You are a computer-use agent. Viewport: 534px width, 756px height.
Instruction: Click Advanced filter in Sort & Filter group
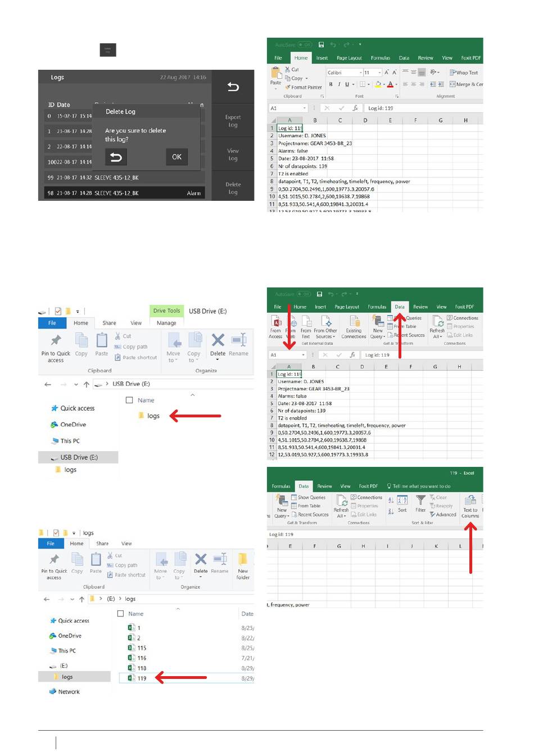tap(443, 515)
